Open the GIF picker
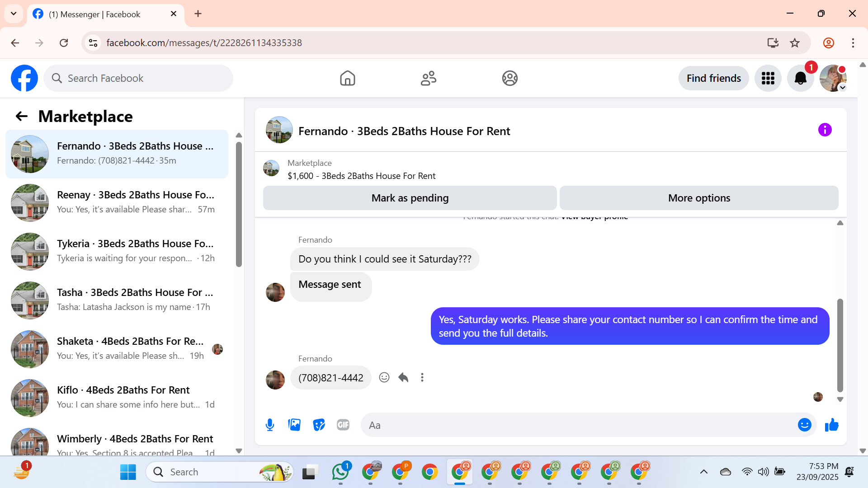The width and height of the screenshot is (868, 488). point(343,425)
